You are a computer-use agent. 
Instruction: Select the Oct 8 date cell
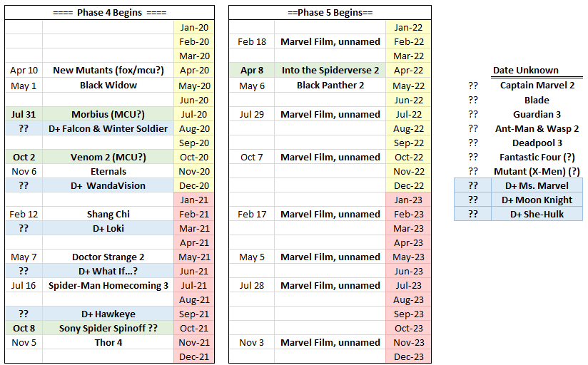tap(24, 328)
